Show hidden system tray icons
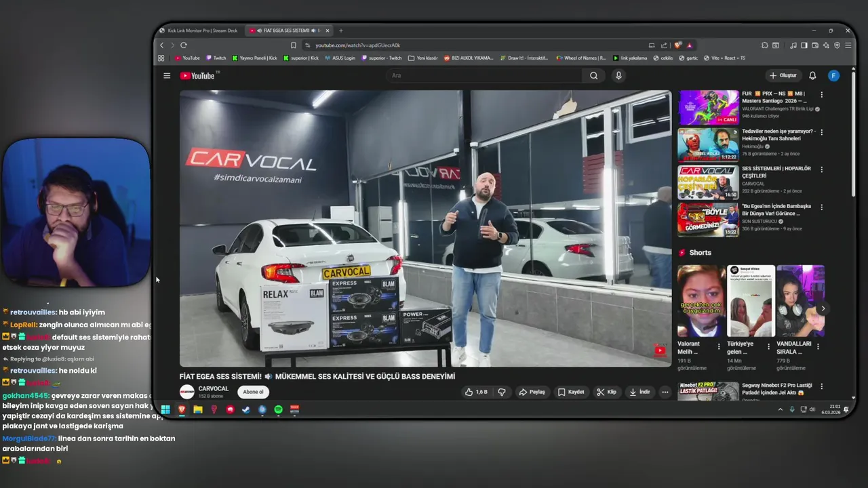 [780, 409]
